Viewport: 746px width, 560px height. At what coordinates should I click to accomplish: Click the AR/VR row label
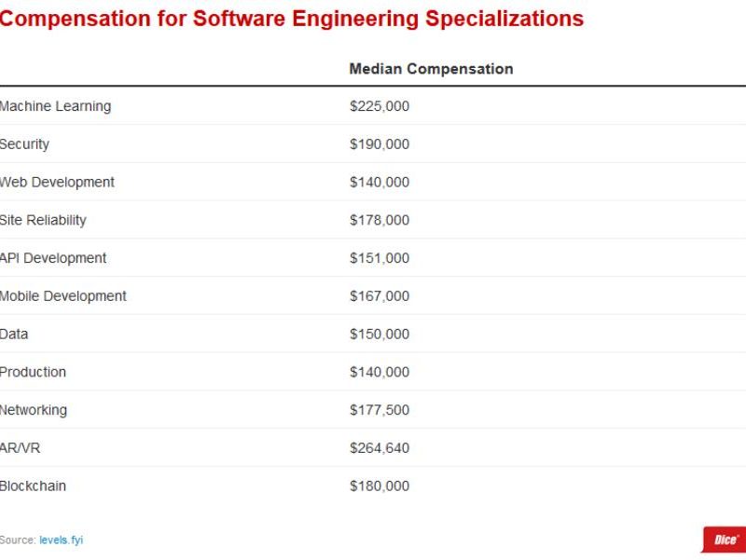(21, 448)
